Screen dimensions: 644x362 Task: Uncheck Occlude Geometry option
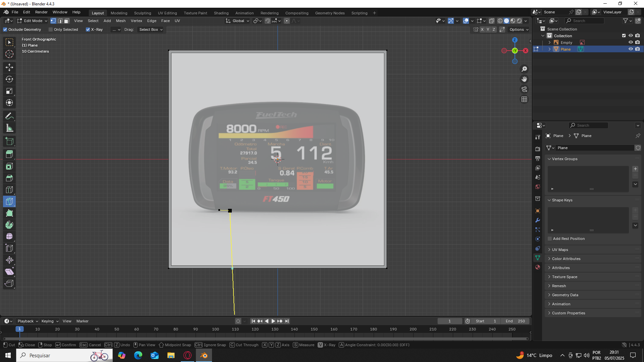(x=5, y=29)
